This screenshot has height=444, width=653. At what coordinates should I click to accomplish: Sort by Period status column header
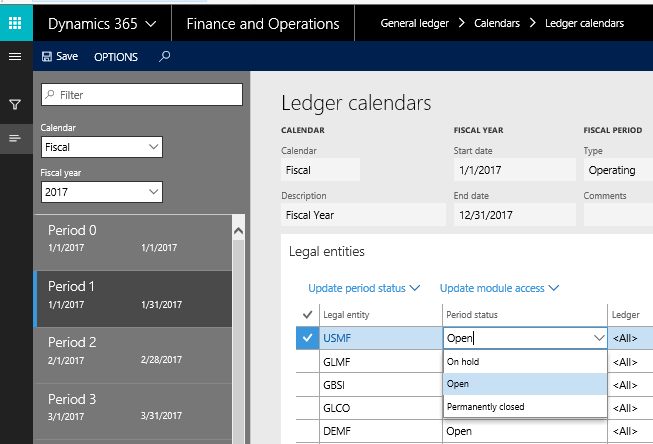(x=472, y=315)
